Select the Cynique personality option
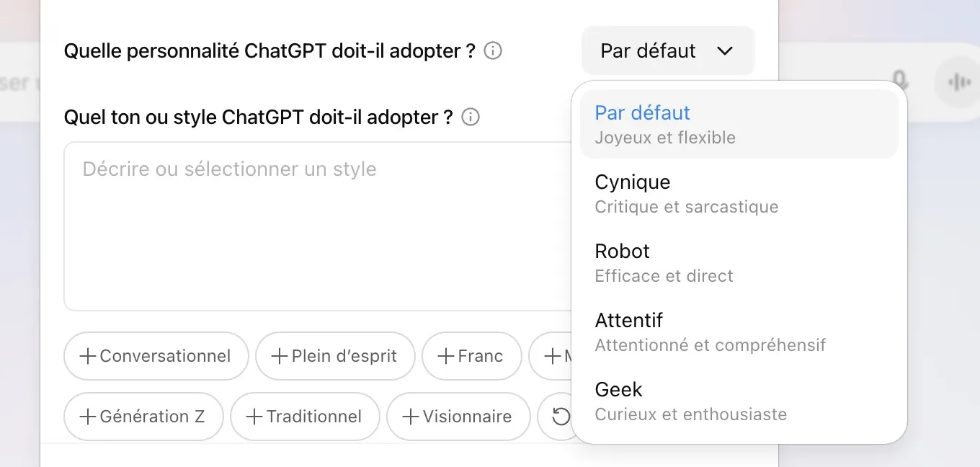The width and height of the screenshot is (980, 467). click(686, 193)
